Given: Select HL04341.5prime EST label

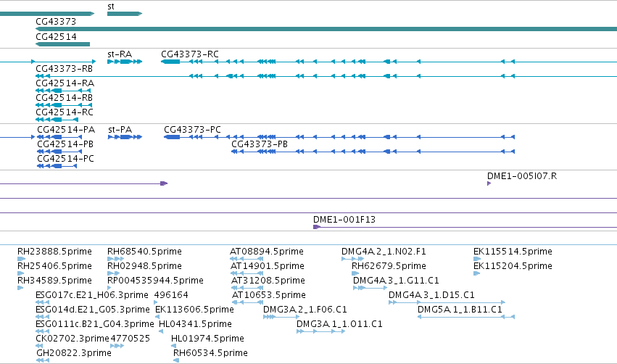Looking at the screenshot, I should (195, 324).
